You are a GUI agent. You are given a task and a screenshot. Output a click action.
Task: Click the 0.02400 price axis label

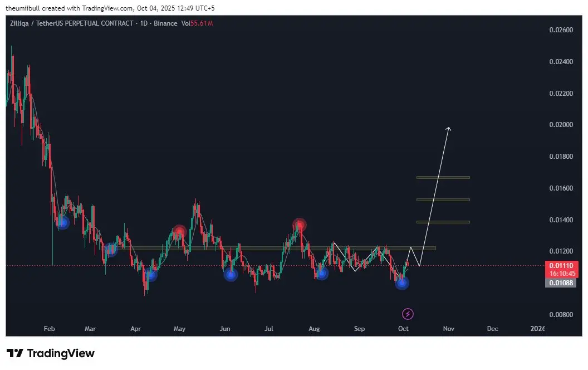[x=561, y=61]
